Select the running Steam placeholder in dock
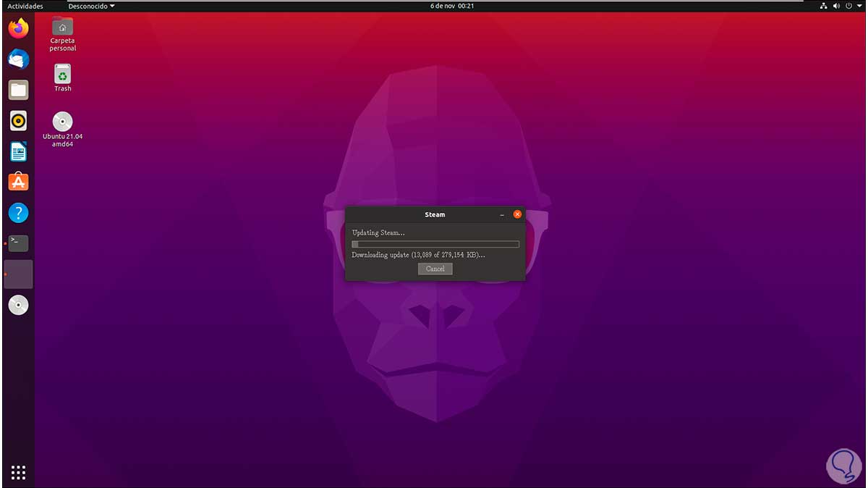Viewport: 868px width, 488px height. click(x=18, y=274)
